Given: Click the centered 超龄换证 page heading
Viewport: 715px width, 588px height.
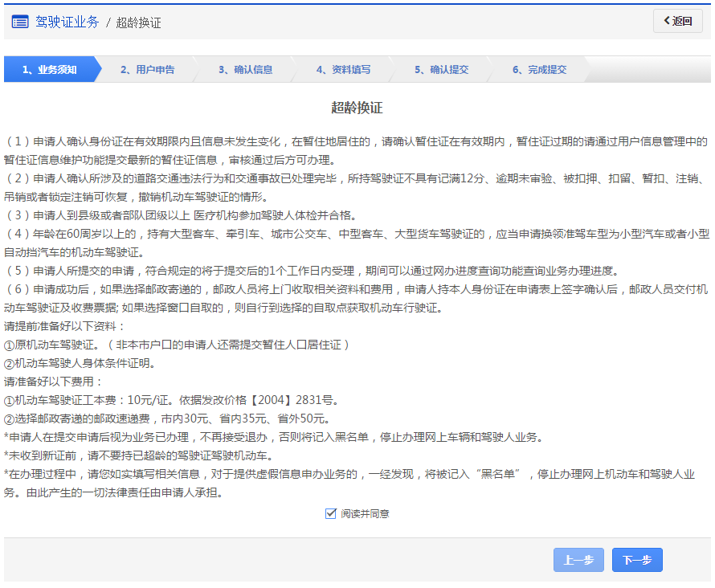Looking at the screenshot, I should click(357, 108).
